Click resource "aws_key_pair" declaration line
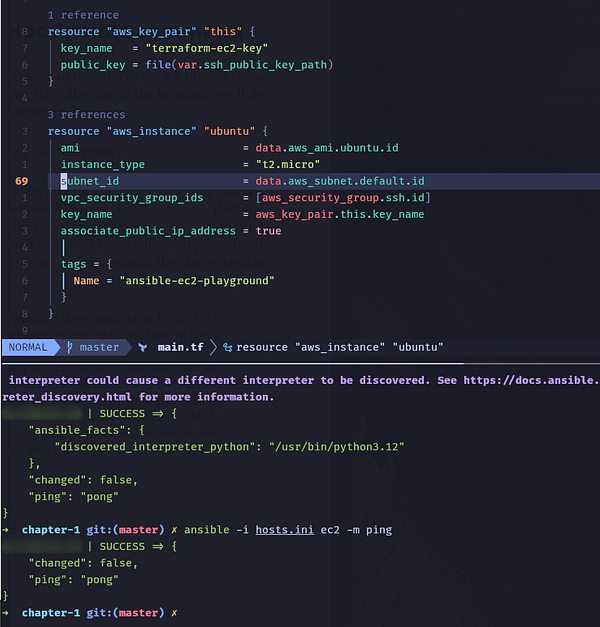 [x=151, y=32]
